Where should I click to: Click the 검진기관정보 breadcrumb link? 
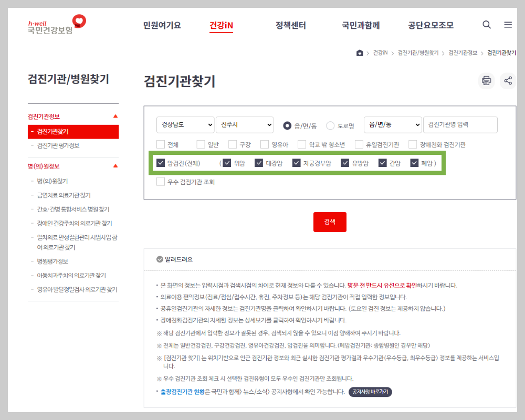463,53
